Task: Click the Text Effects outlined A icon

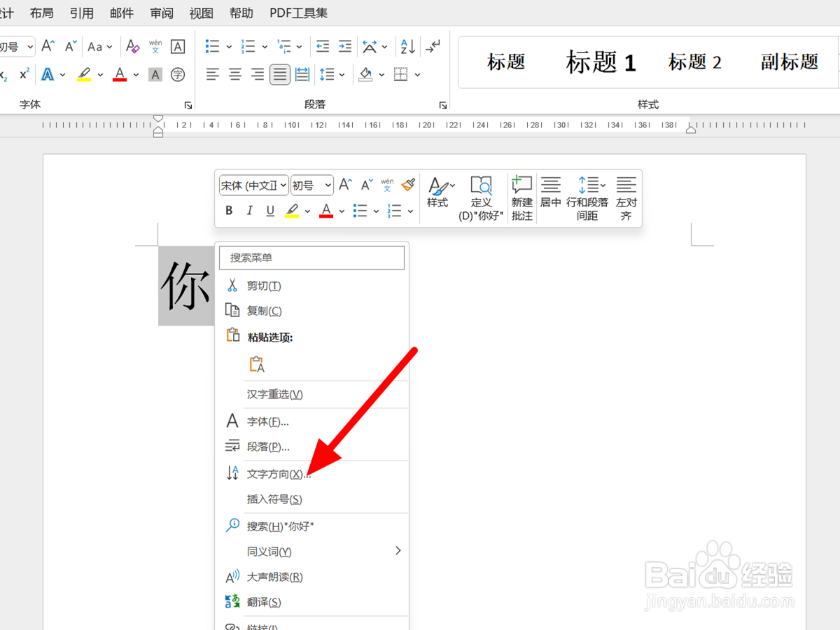Action: (x=48, y=74)
